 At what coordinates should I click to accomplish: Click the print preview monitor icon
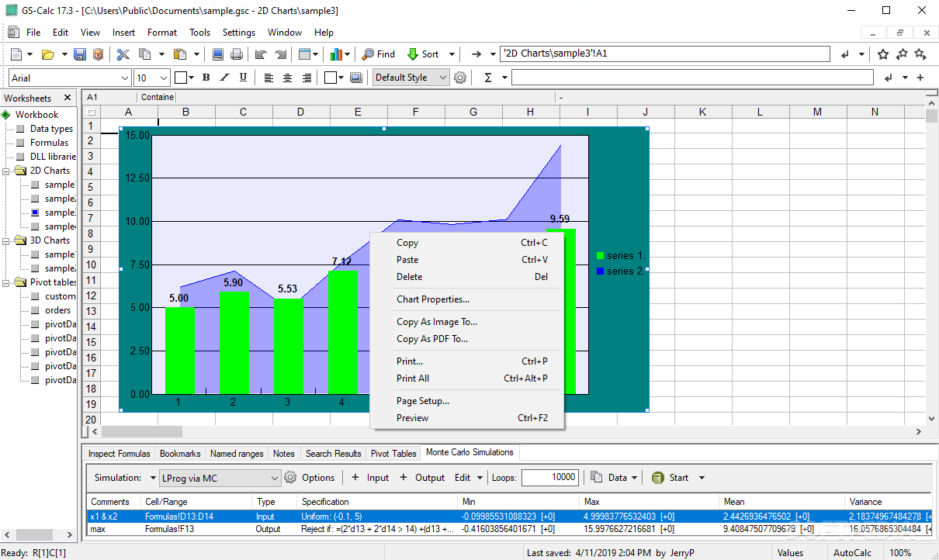click(218, 54)
